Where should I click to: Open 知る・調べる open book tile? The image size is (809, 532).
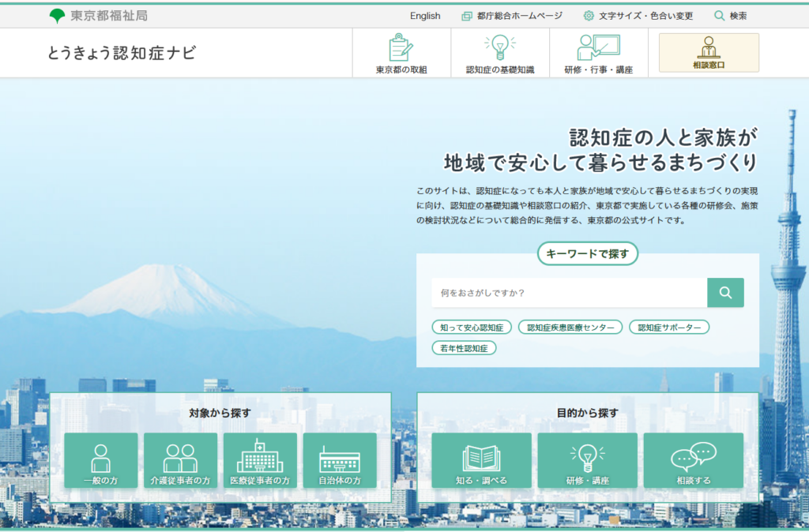[x=481, y=460]
